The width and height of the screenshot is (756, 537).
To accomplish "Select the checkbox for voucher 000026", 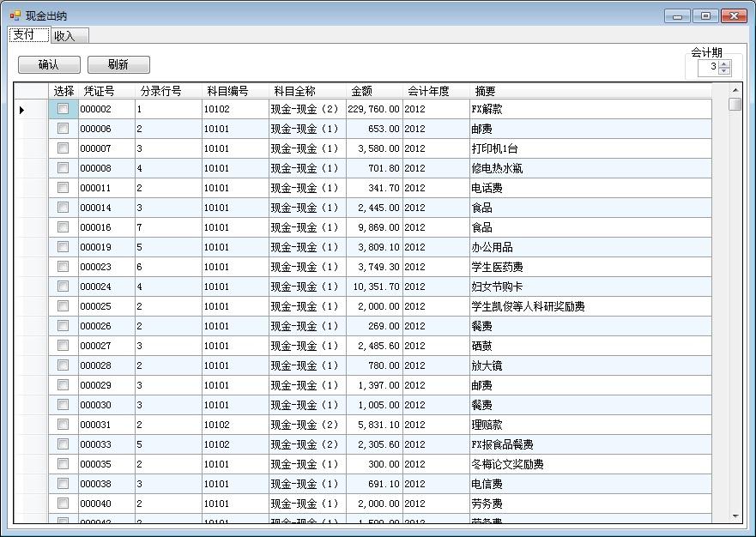I will click(64, 326).
